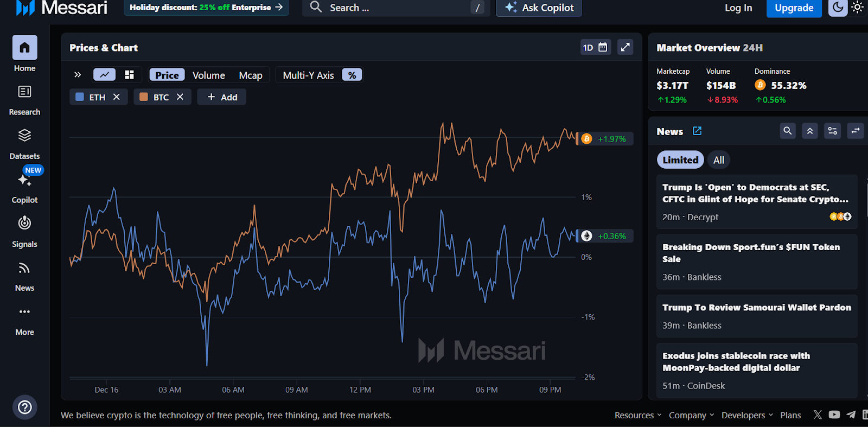Select the Volume chart tab
868x427 pixels.
click(x=208, y=75)
